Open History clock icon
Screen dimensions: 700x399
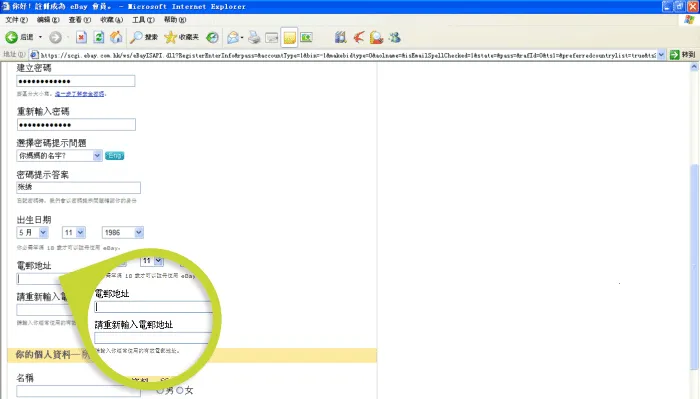pyautogui.click(x=212, y=37)
